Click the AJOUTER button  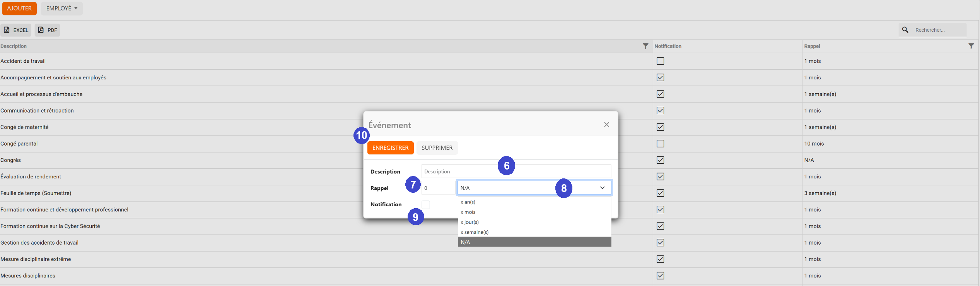[19, 9]
